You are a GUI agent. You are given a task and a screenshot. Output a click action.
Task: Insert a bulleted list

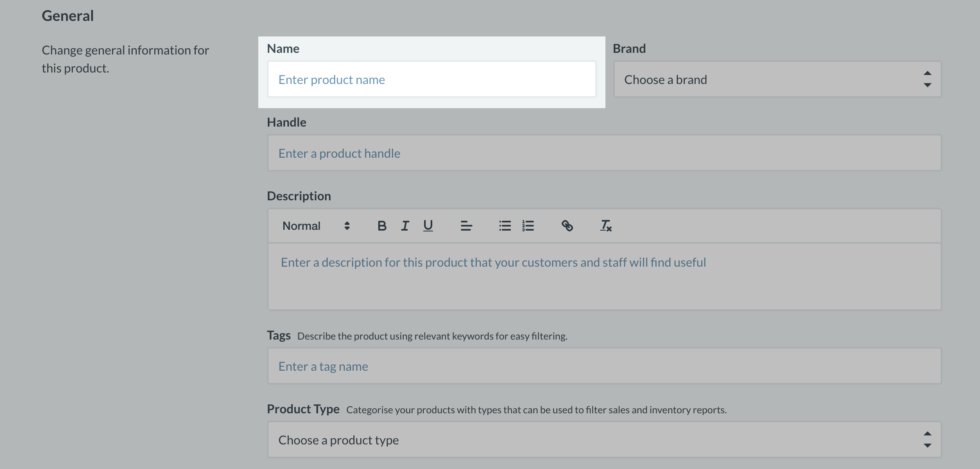click(505, 226)
